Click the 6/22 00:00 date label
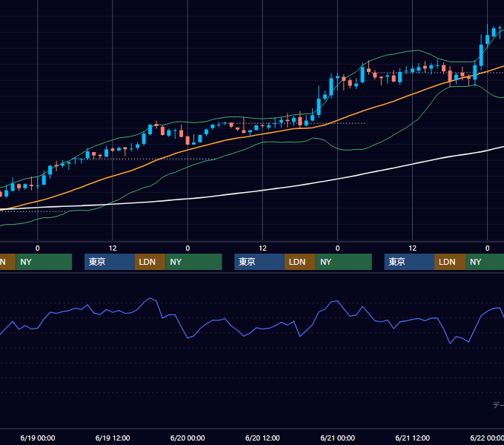Image resolution: width=504 pixels, height=445 pixels. tap(487, 438)
